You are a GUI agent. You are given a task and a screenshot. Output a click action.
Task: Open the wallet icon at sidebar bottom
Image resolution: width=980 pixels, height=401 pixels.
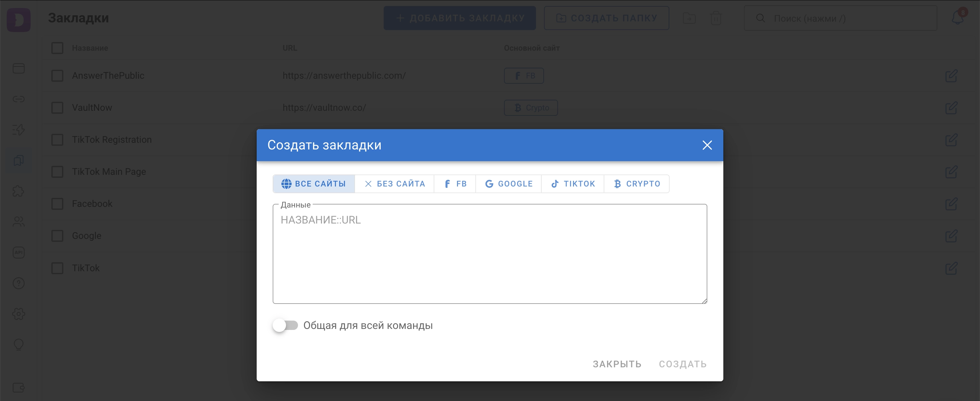coord(19,388)
